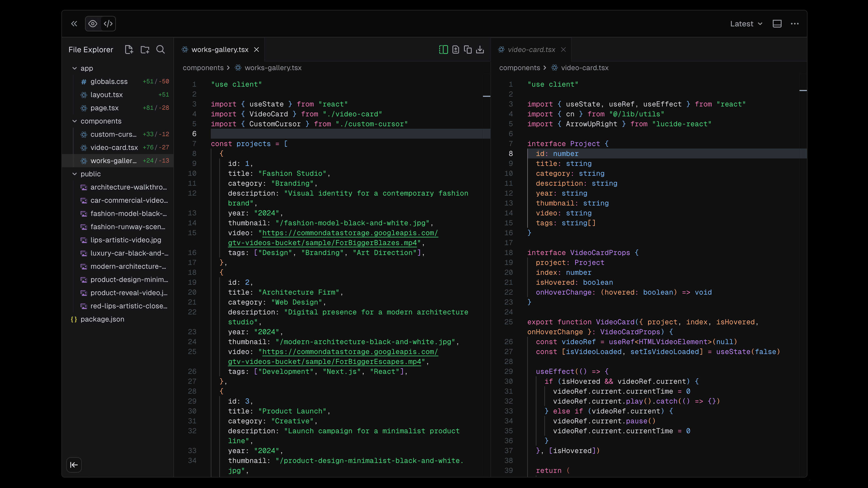Screen dimensions: 868x488
Task: Switch to preview mode with the eye toggle
Action: pos(93,24)
